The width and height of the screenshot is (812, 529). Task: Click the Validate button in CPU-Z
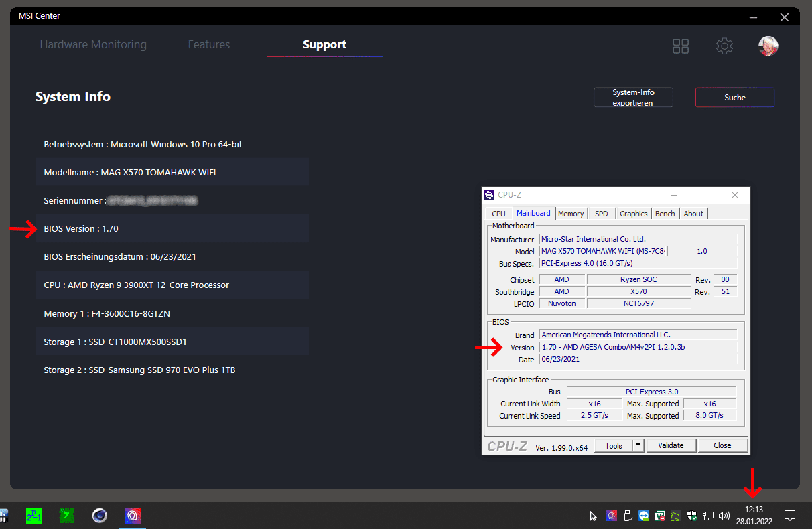point(671,445)
